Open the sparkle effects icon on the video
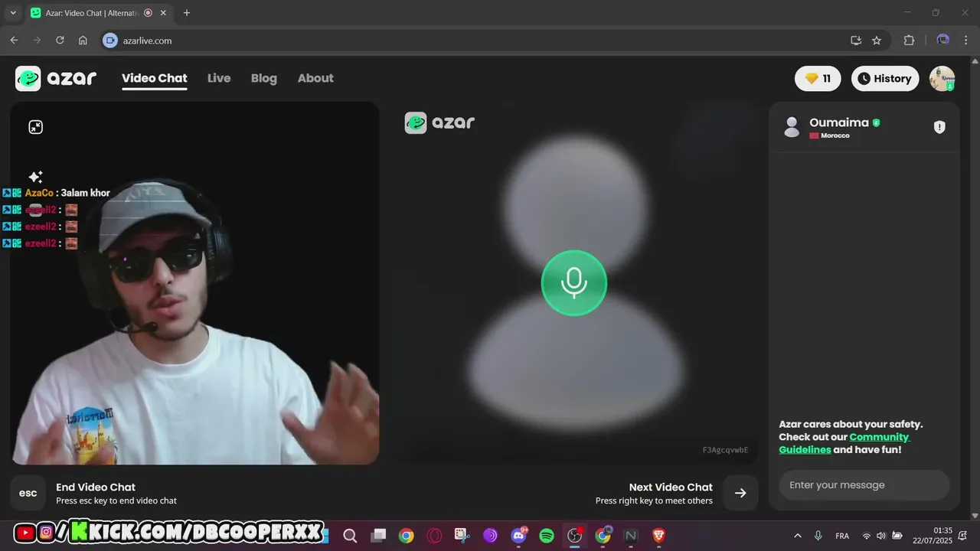980x551 pixels. click(x=35, y=178)
